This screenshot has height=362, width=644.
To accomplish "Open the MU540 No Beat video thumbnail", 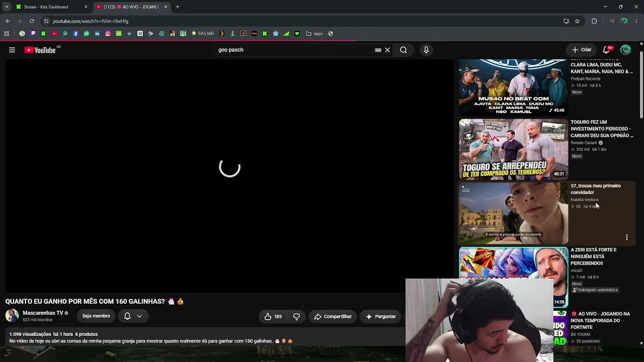I will pyautogui.click(x=513, y=87).
